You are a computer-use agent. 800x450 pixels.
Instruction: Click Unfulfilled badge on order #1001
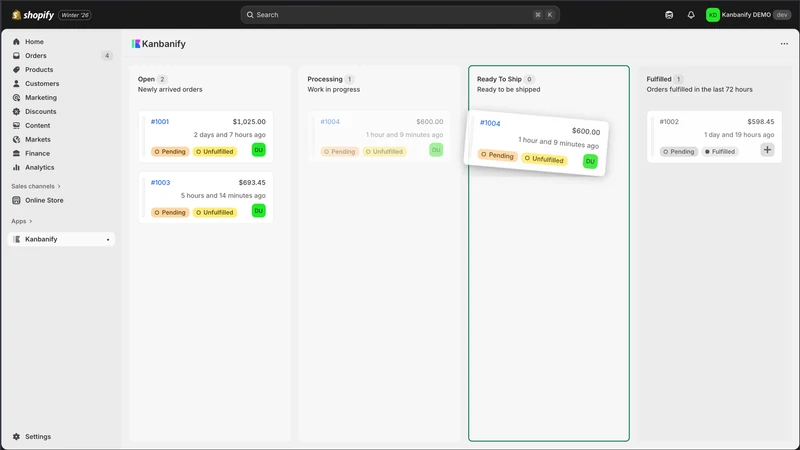[x=215, y=152]
